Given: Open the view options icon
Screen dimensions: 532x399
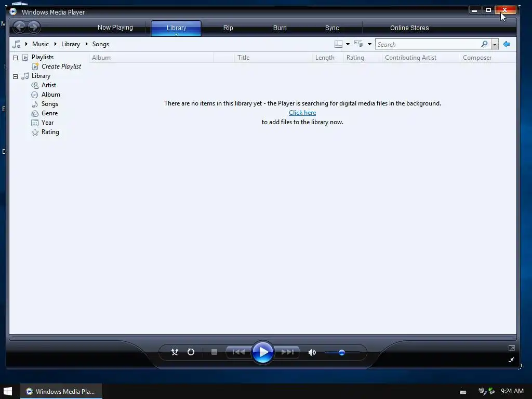Looking at the screenshot, I should pyautogui.click(x=358, y=44).
